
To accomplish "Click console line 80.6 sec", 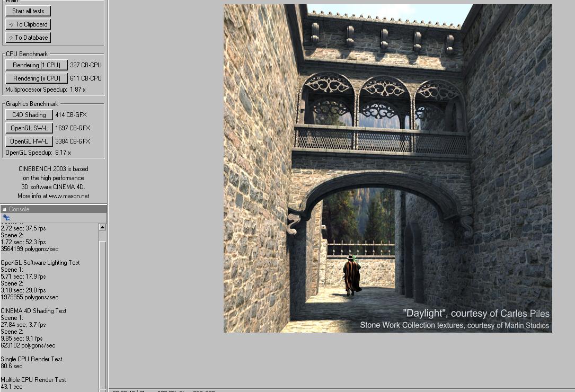I will [x=12, y=366].
